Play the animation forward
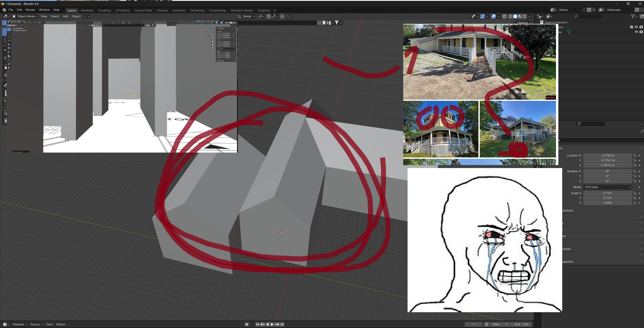The image size is (644, 328). [x=272, y=324]
